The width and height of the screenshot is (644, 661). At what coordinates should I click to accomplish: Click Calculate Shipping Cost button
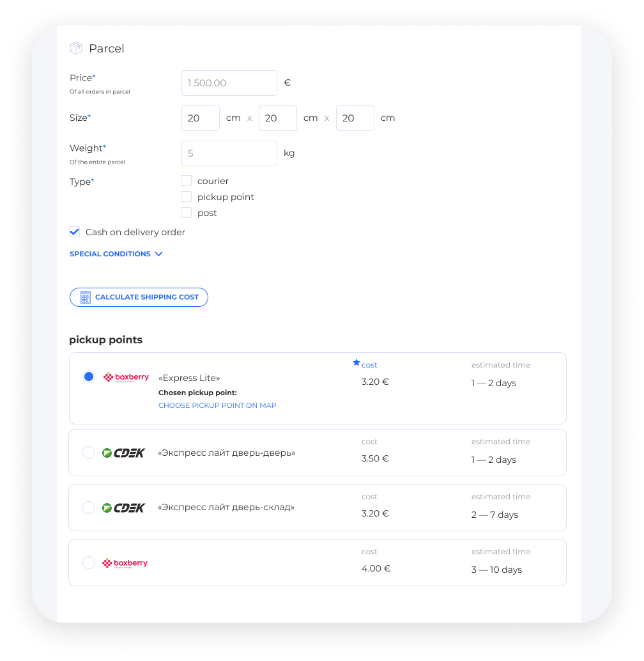(x=139, y=297)
